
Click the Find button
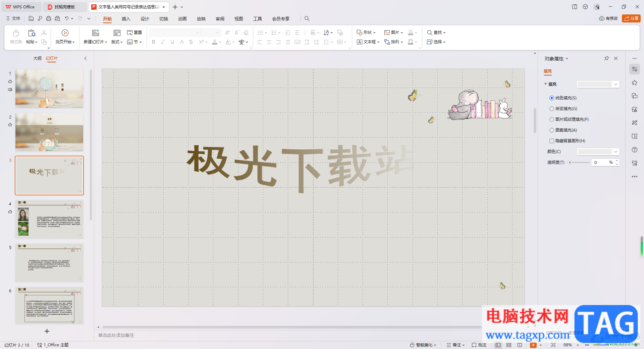click(x=436, y=33)
